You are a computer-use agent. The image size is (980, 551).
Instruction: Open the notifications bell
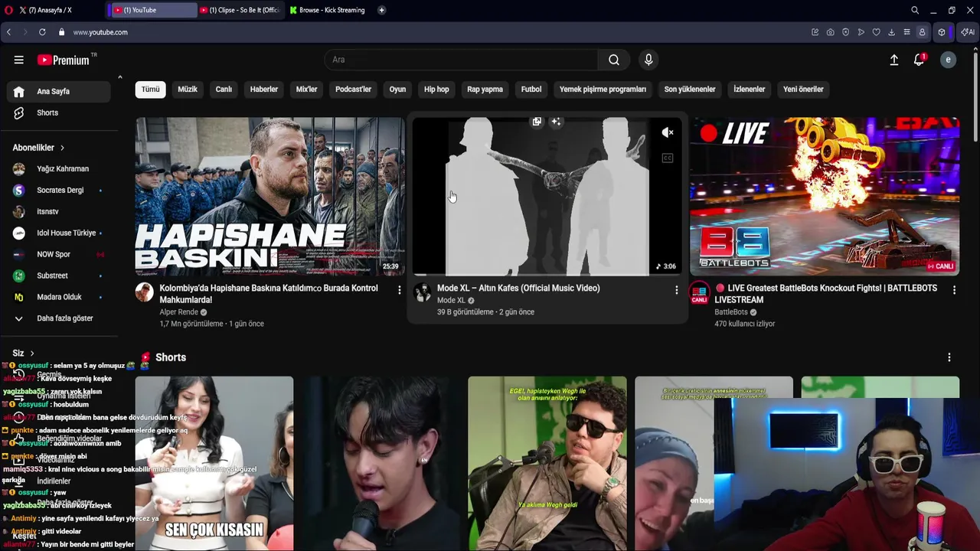pos(919,60)
